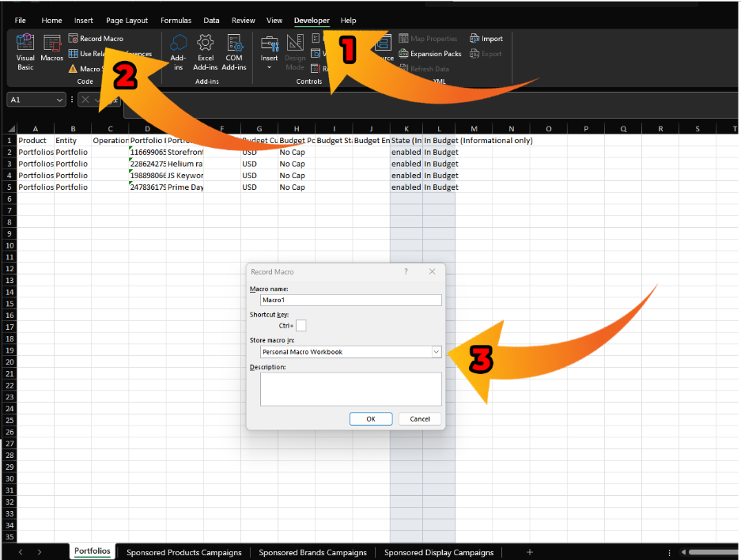Click the Map Properties button
Image resolution: width=741 pixels, height=560 pixels.
point(428,38)
